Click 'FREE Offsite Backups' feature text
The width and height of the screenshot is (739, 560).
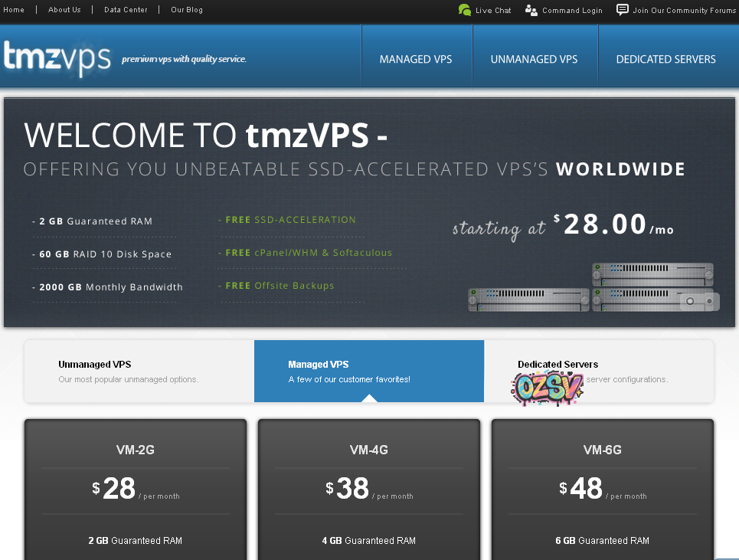coord(280,286)
